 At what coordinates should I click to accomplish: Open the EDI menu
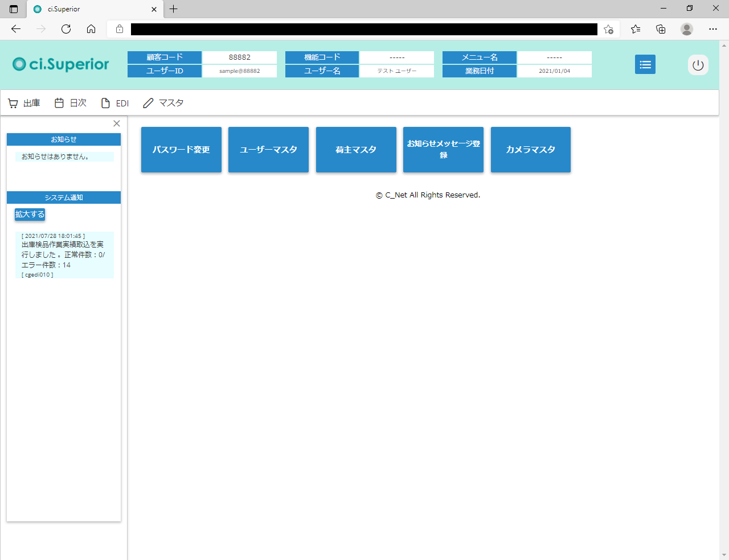115,103
